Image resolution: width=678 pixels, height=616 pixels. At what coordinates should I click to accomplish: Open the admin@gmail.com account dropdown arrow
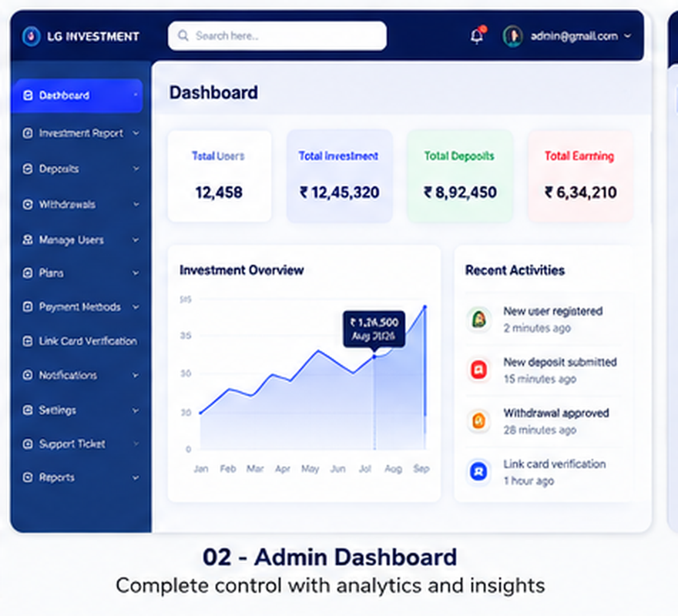point(627,36)
